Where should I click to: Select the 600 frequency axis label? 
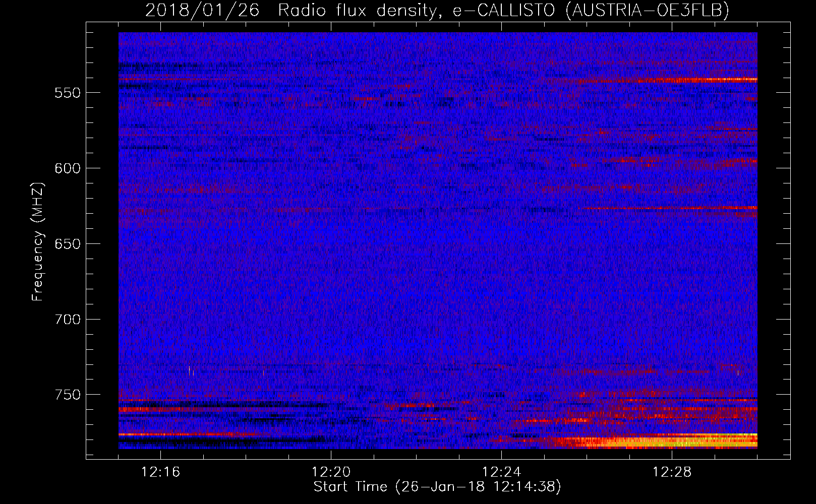click(68, 168)
